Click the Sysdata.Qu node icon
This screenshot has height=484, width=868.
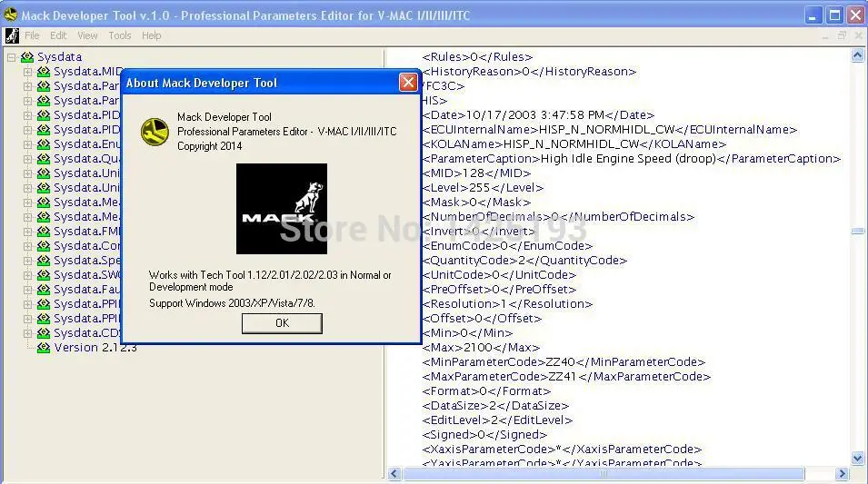point(44,159)
